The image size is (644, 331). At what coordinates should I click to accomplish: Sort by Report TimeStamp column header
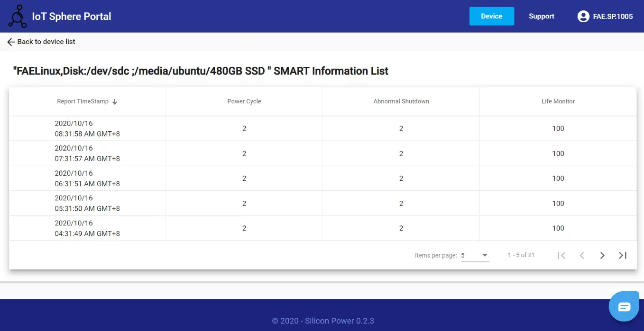tap(83, 101)
